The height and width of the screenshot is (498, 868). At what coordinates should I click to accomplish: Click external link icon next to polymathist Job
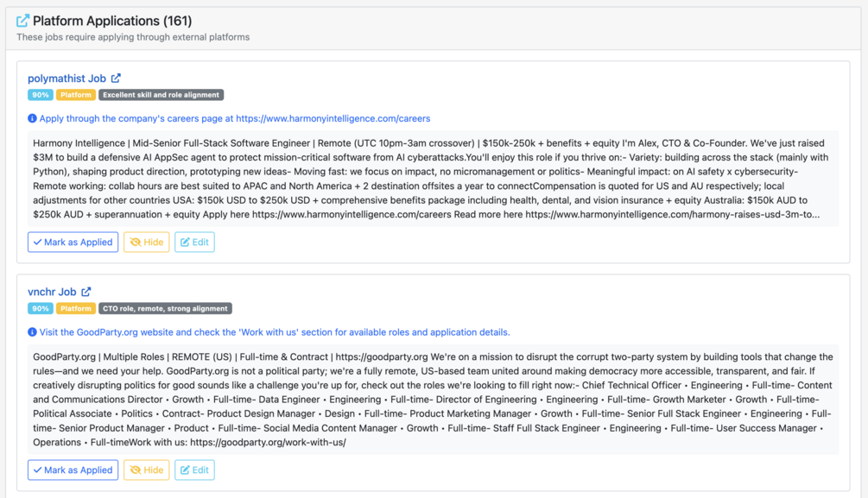(x=116, y=79)
